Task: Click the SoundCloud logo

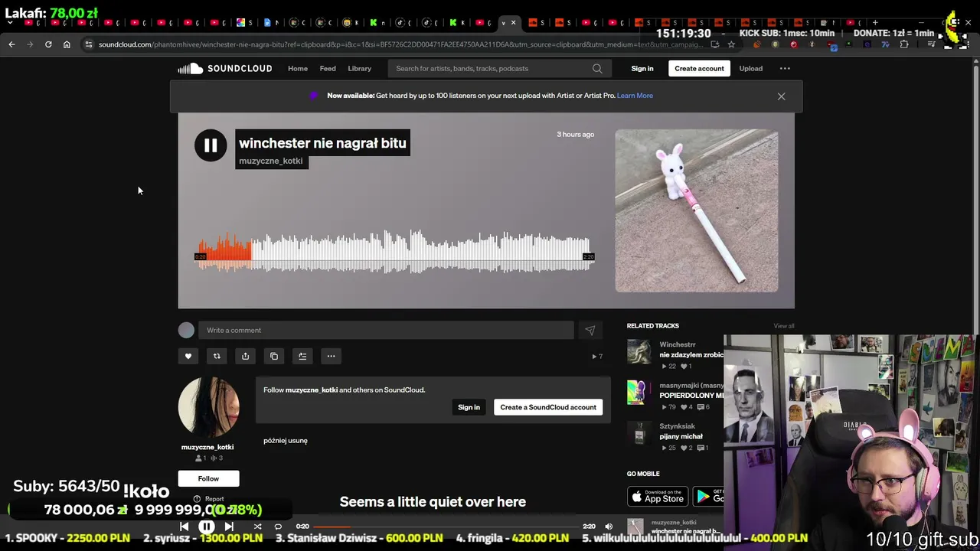Action: (x=225, y=69)
